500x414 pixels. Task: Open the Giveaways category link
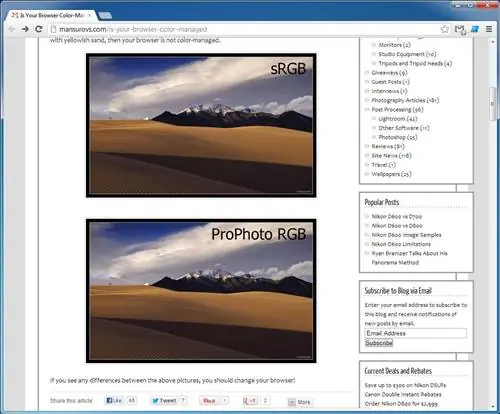(389, 73)
